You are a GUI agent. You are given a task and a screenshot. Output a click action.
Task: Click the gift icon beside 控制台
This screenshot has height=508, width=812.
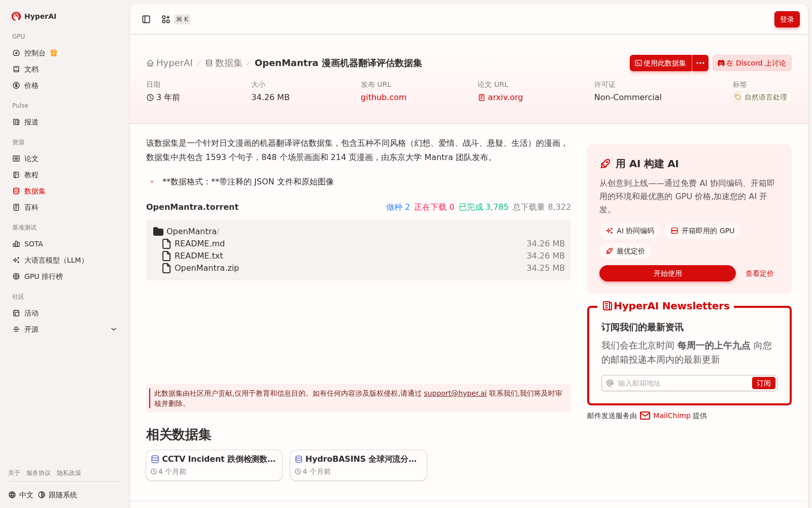pos(54,53)
